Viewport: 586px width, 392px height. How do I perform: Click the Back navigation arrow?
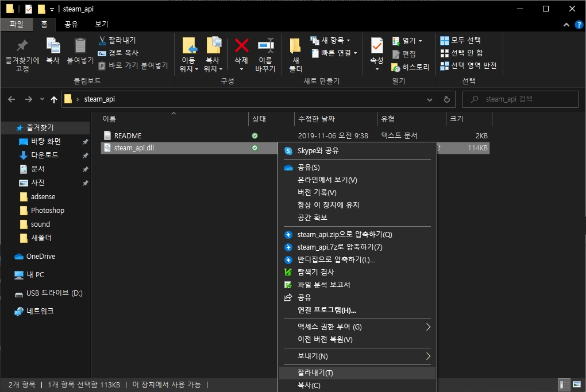tap(11, 99)
